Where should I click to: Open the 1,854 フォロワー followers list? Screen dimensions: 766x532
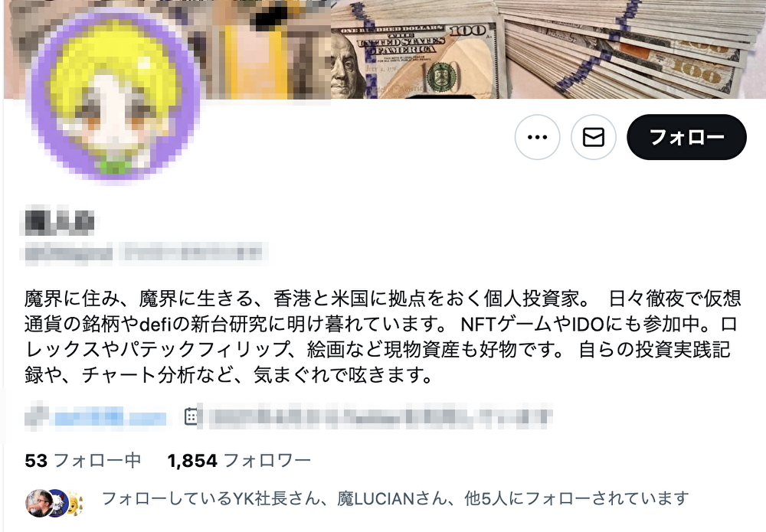coord(239,460)
